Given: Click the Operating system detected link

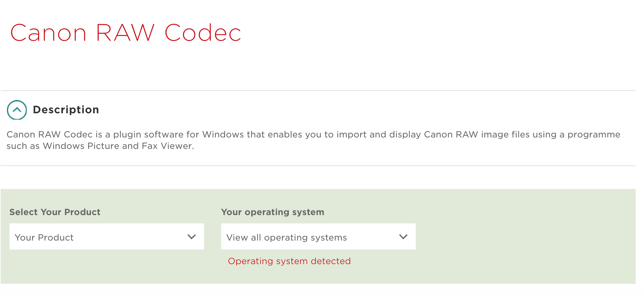Looking at the screenshot, I should 289,261.
